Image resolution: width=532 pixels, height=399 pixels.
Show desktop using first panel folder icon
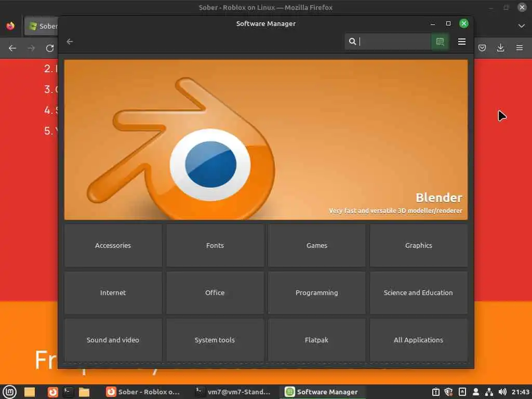(x=30, y=392)
